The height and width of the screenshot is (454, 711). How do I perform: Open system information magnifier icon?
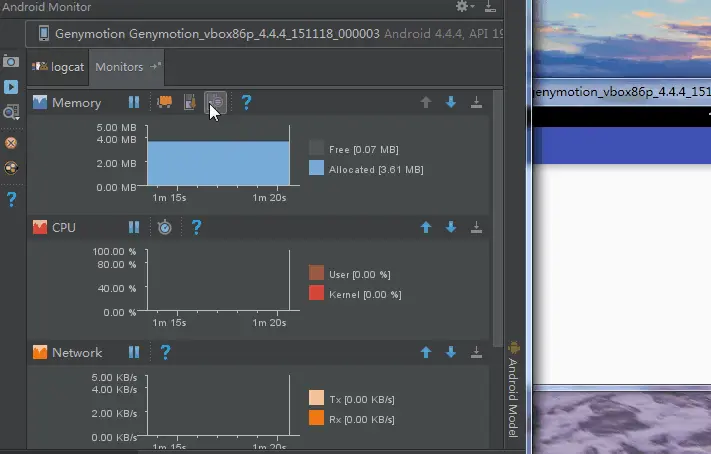click(x=11, y=112)
